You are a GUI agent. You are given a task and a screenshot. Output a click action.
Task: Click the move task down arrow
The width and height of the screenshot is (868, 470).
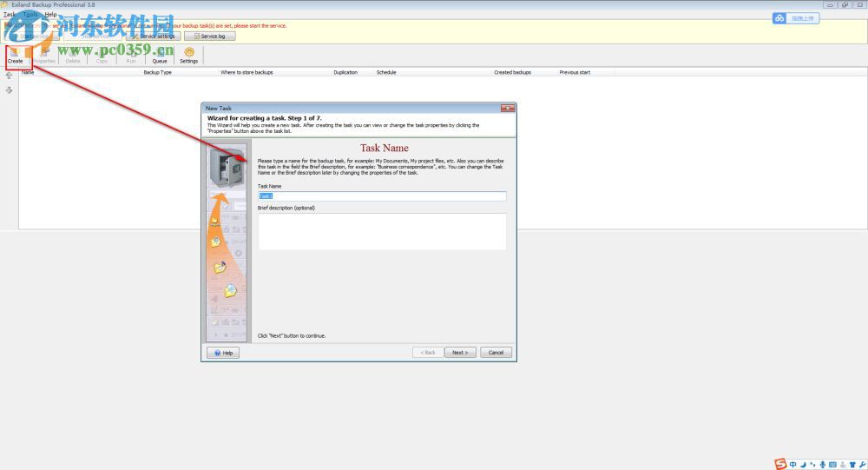pyautogui.click(x=9, y=89)
